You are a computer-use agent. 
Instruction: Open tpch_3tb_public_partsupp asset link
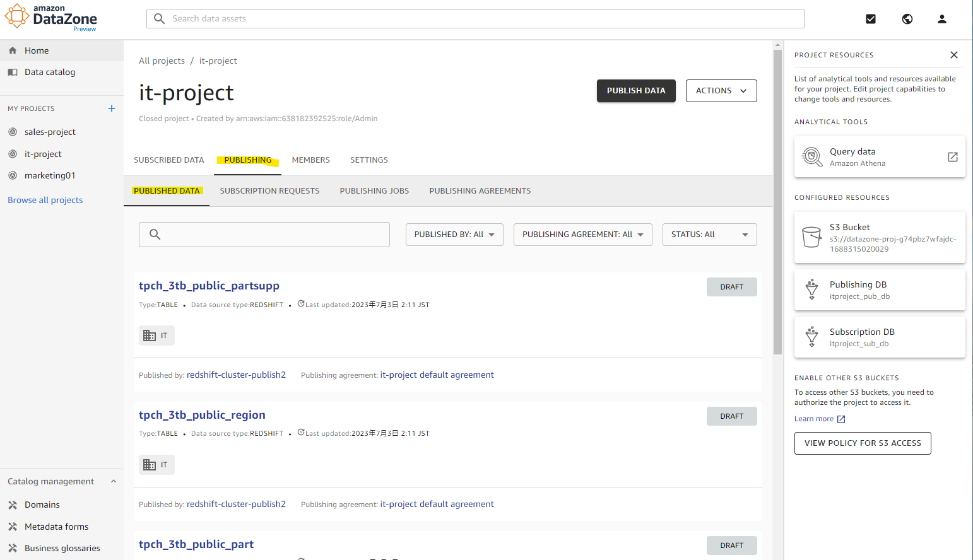click(x=209, y=286)
